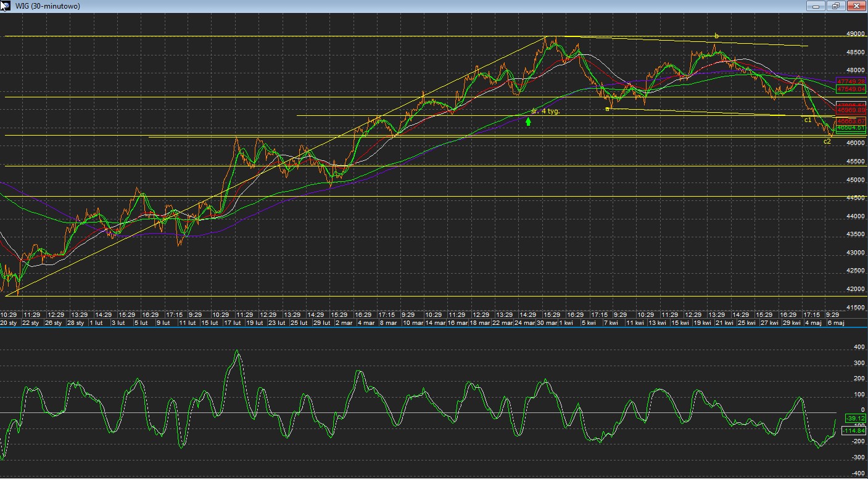This screenshot has height=479, width=868.
Task: Click the orange 46663.67 price tag
Action: pyautogui.click(x=851, y=121)
